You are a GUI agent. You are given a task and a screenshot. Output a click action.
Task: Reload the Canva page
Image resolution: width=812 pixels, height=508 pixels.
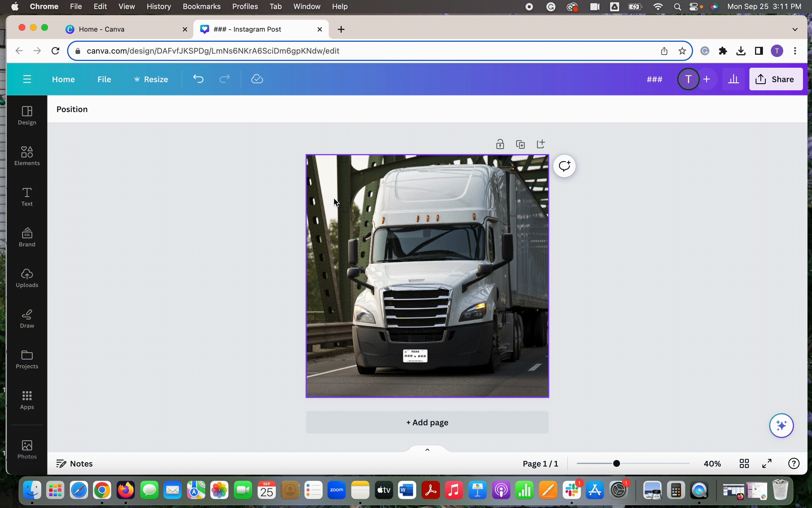(x=55, y=51)
